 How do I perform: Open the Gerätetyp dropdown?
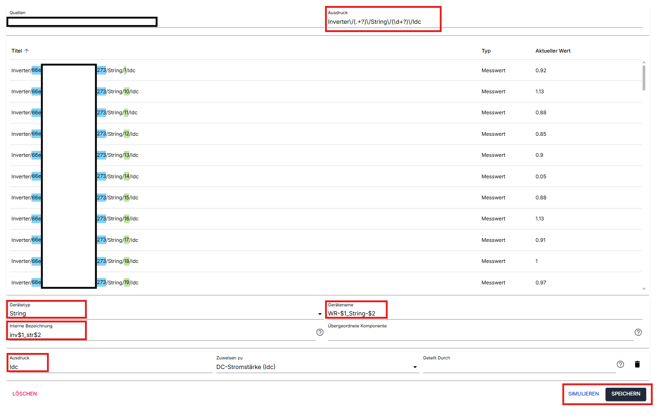tap(165, 314)
